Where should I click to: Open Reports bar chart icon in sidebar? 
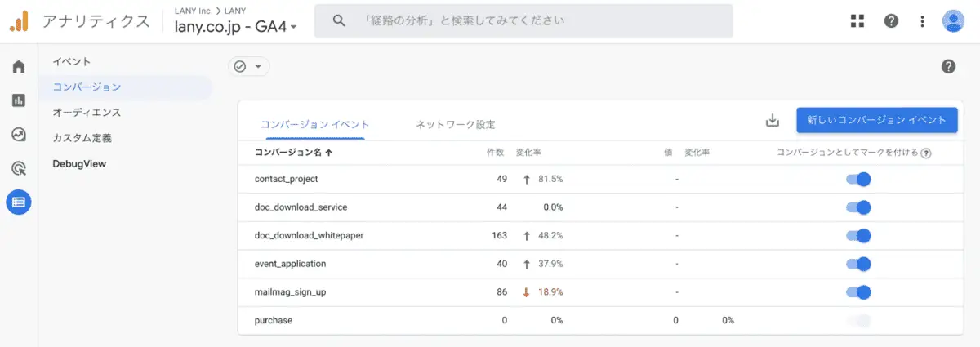pos(18,100)
